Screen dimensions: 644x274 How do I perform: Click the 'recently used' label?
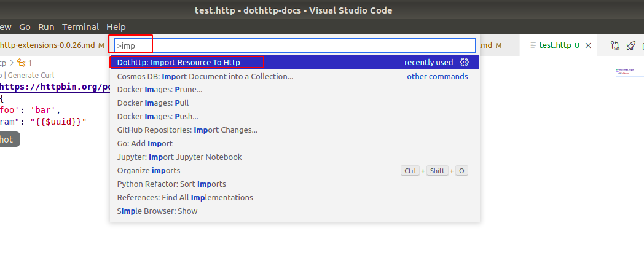428,63
